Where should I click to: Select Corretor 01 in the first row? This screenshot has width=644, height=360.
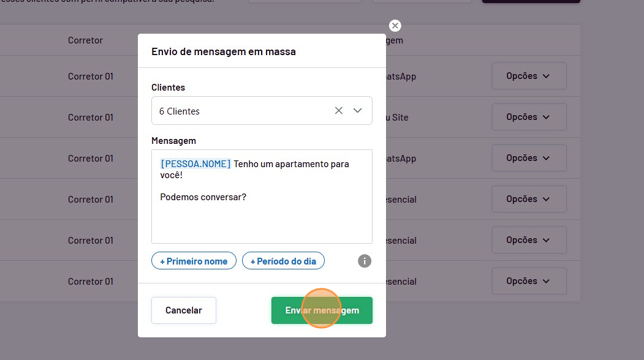pyautogui.click(x=91, y=77)
